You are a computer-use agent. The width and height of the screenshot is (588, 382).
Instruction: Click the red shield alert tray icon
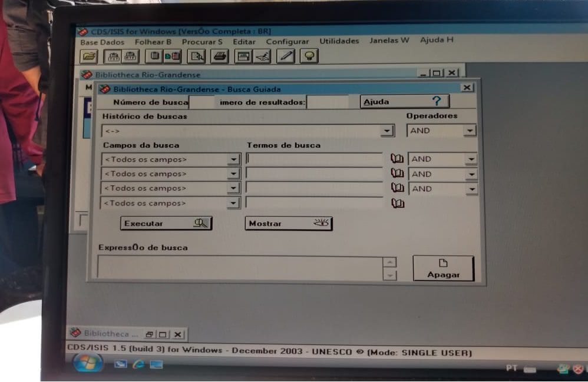click(578, 369)
